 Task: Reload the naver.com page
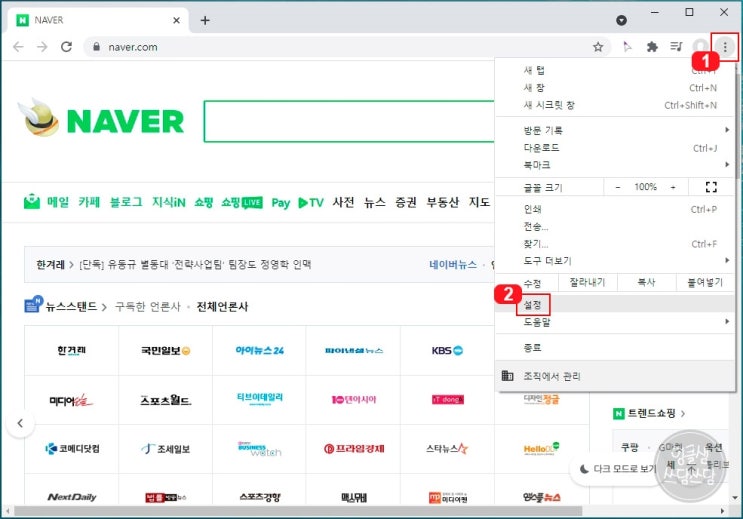(66, 47)
